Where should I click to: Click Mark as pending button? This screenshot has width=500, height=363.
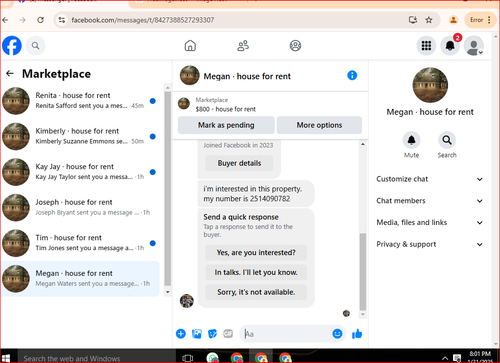point(226,125)
